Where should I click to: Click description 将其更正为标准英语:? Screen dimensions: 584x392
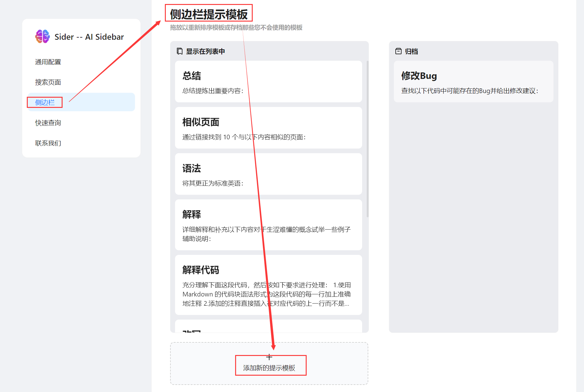[x=213, y=183]
